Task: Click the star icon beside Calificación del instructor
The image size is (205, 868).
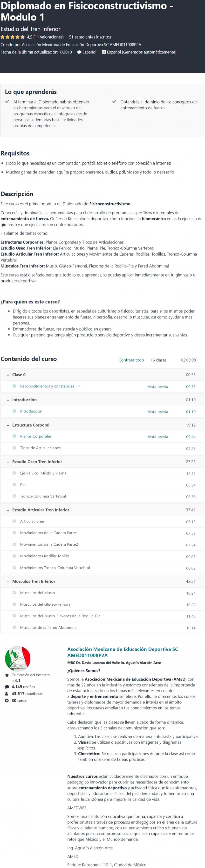Action: [x=7, y=675]
